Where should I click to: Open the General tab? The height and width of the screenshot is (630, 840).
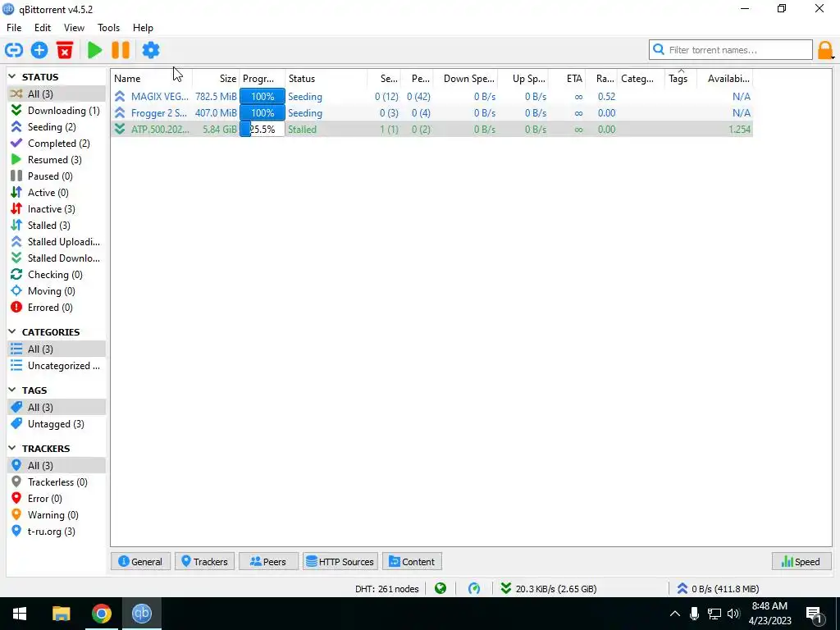[x=141, y=561]
